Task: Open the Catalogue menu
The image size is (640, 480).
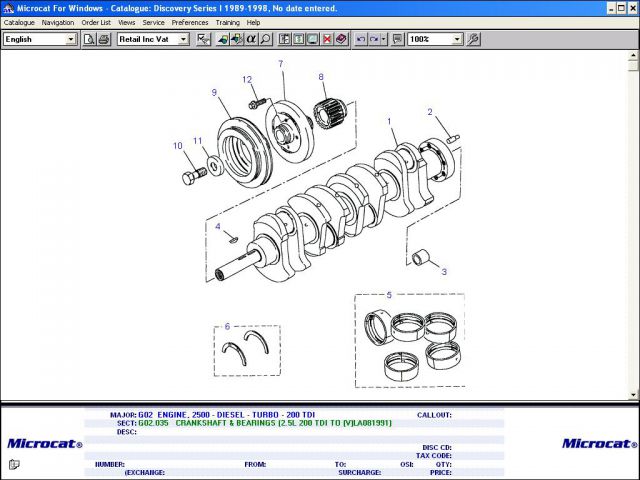Action: point(19,23)
